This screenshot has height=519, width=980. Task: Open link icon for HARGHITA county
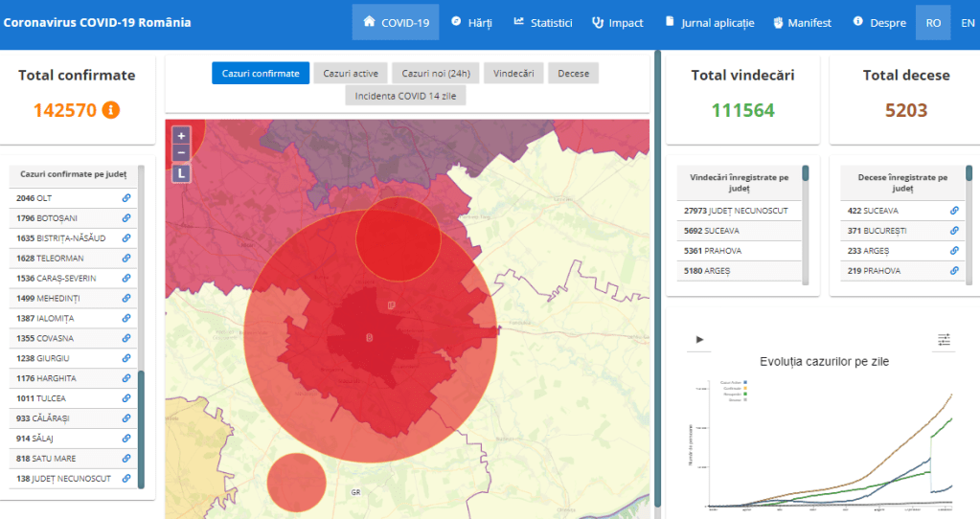[x=126, y=379]
